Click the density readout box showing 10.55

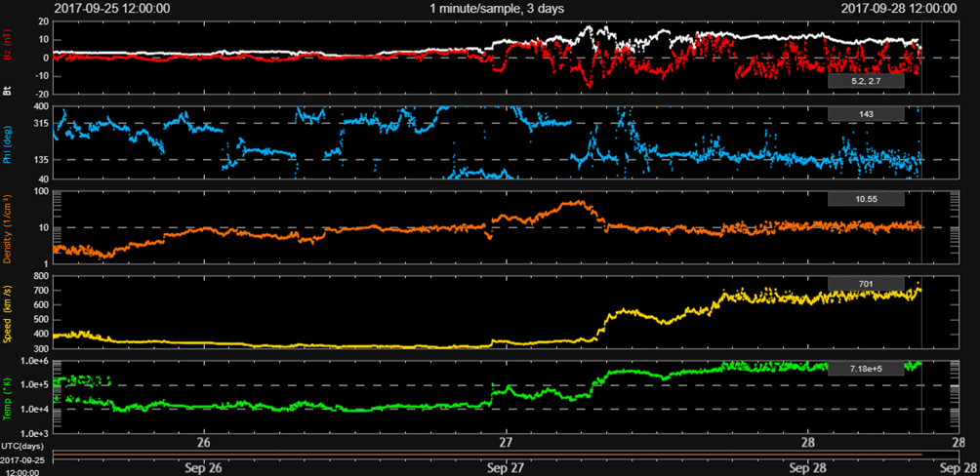866,199
